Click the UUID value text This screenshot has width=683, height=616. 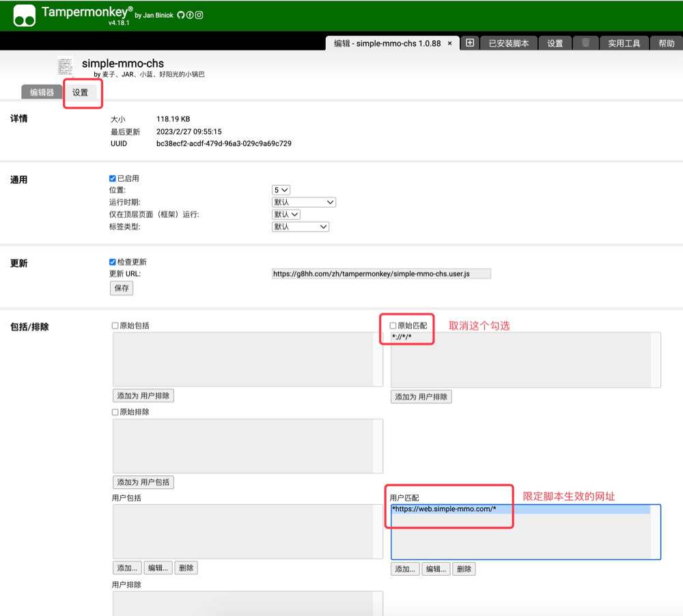point(224,143)
